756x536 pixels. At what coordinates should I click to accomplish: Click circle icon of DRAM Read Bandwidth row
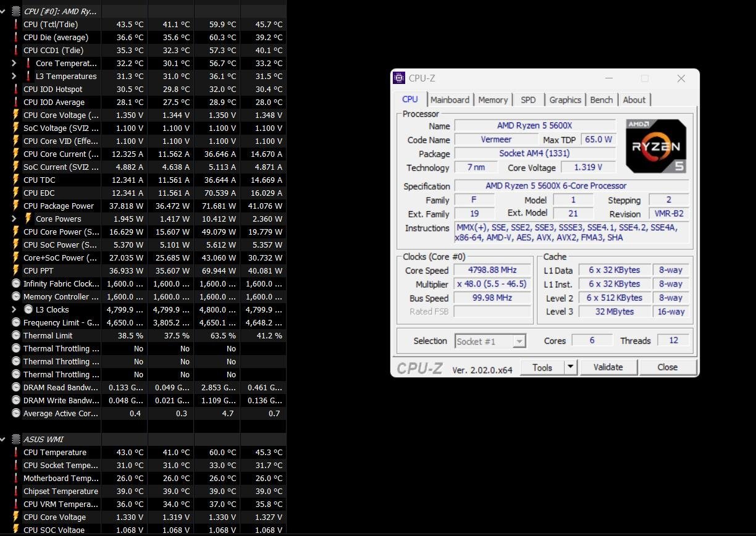coord(16,387)
